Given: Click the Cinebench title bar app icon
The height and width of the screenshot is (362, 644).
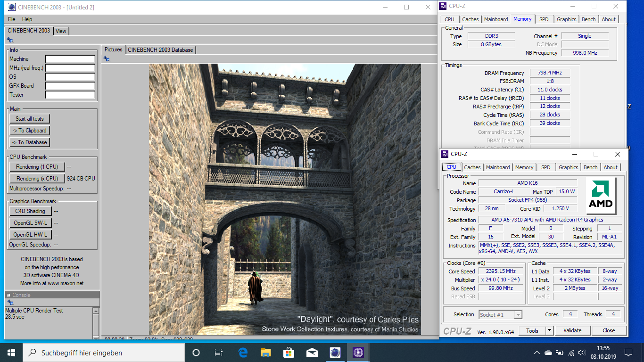Looking at the screenshot, I should 12,7.
